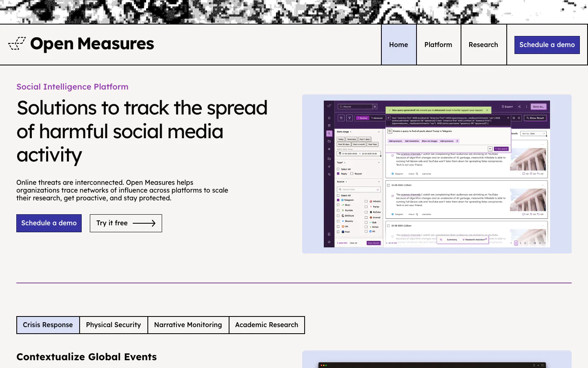588x368 pixels.
Task: Click the Contextualize Global Events heading
Action: click(87, 357)
